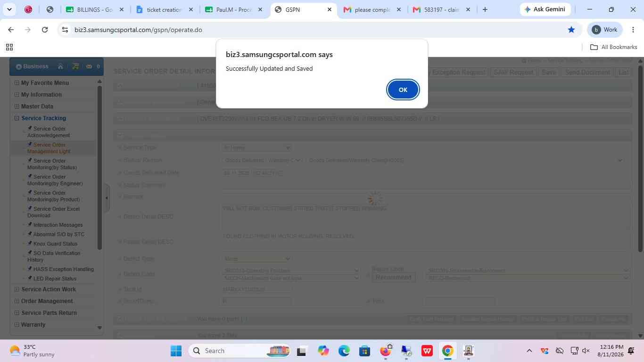644x362 pixels.
Task: Switch to the BILLINGS tab
Action: (x=95, y=9)
